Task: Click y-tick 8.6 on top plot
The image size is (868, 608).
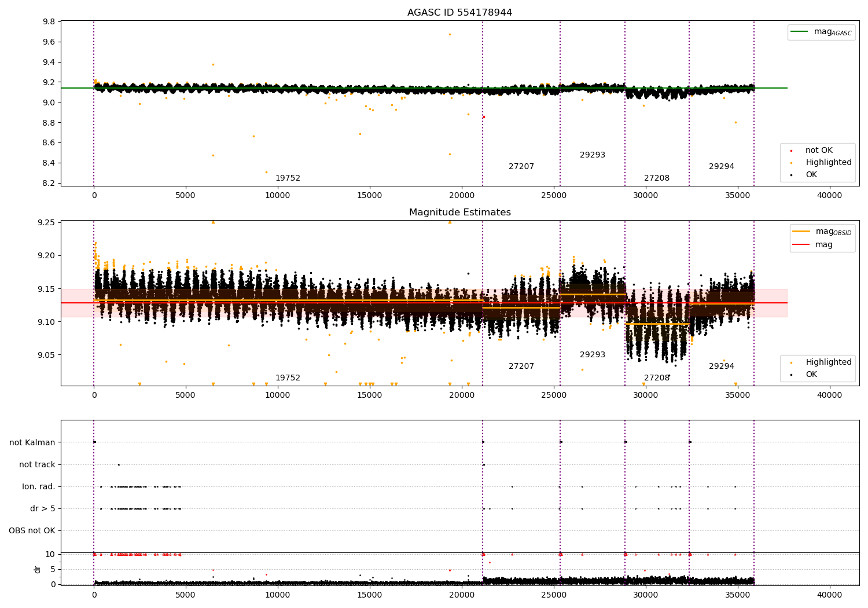Action: pos(49,143)
